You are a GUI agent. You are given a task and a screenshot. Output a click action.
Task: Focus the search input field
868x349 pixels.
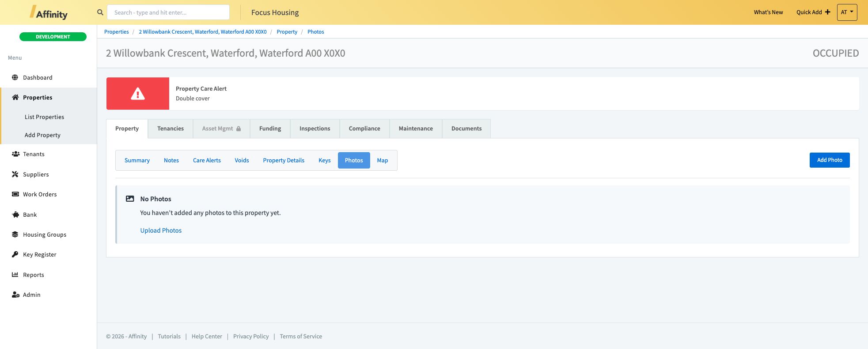pos(168,12)
